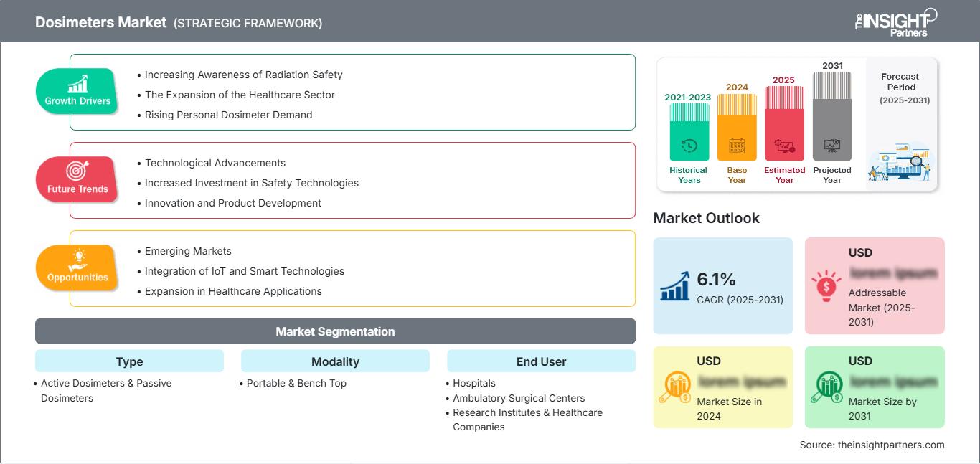Viewport: 980px width, 464px height.
Task: Click the Market Size by 2031 icon
Action: pos(826,387)
